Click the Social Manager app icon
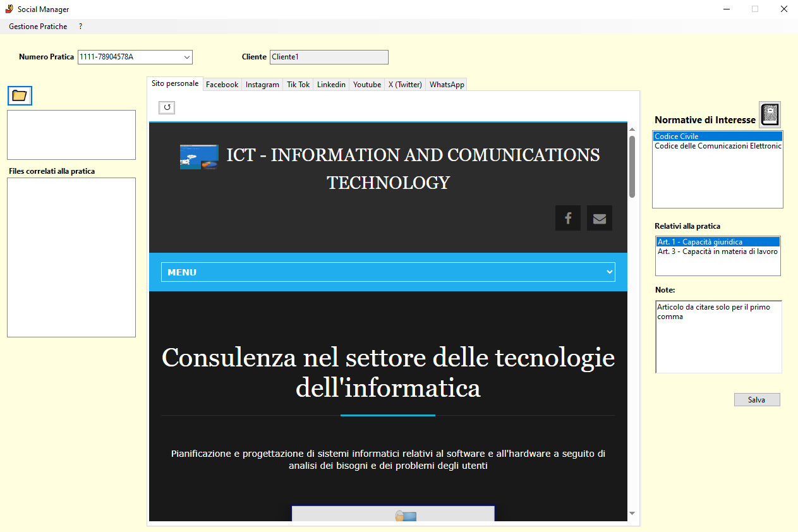The width and height of the screenshot is (798, 532). pos(9,9)
